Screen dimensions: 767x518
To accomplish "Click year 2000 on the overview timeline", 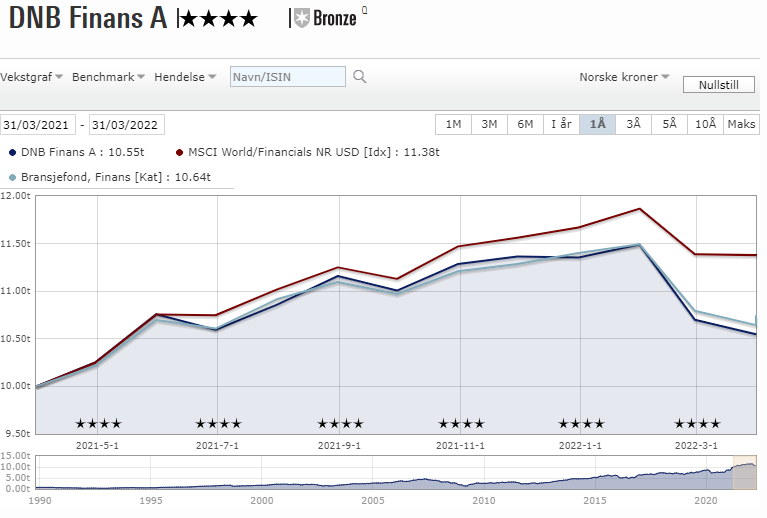I will click(262, 500).
